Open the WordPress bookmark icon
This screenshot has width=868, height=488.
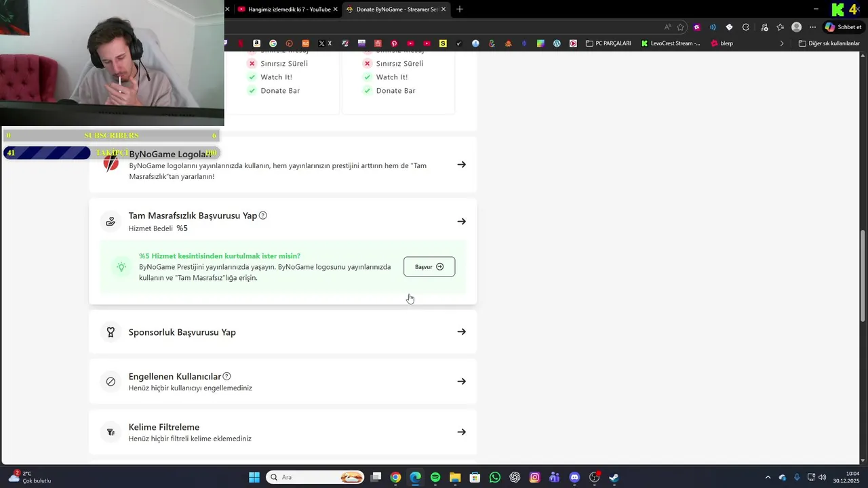pos(557,43)
